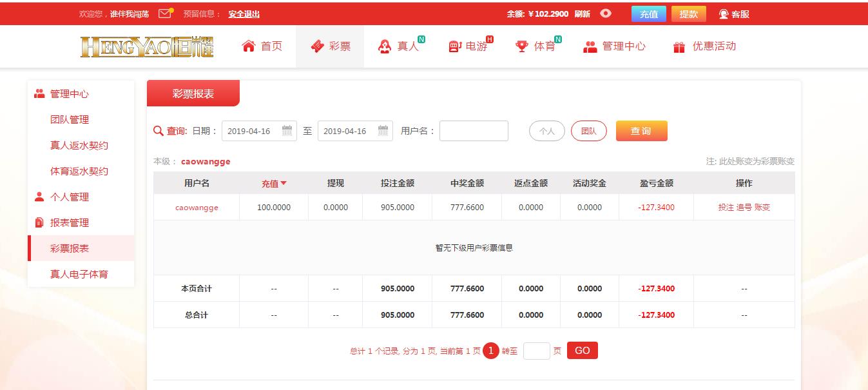Click the live dealer person icon
Screen dimensions: 868x390
click(x=385, y=46)
